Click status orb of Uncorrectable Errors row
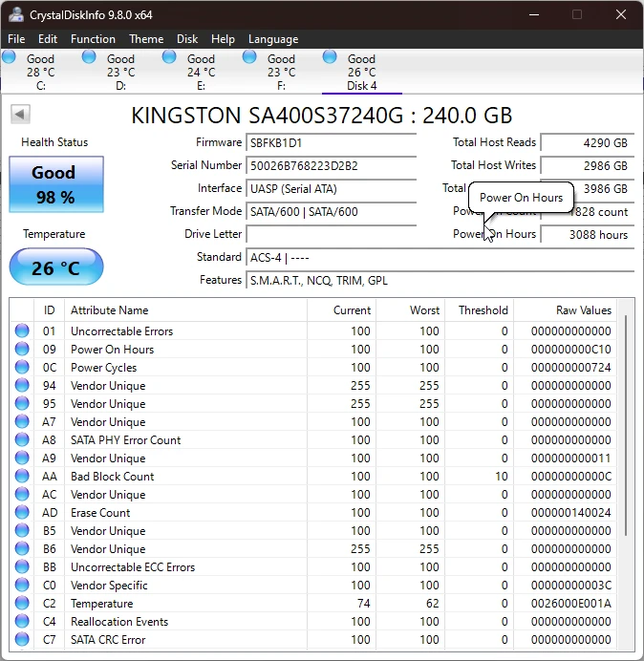This screenshot has height=661, width=644. [x=22, y=330]
